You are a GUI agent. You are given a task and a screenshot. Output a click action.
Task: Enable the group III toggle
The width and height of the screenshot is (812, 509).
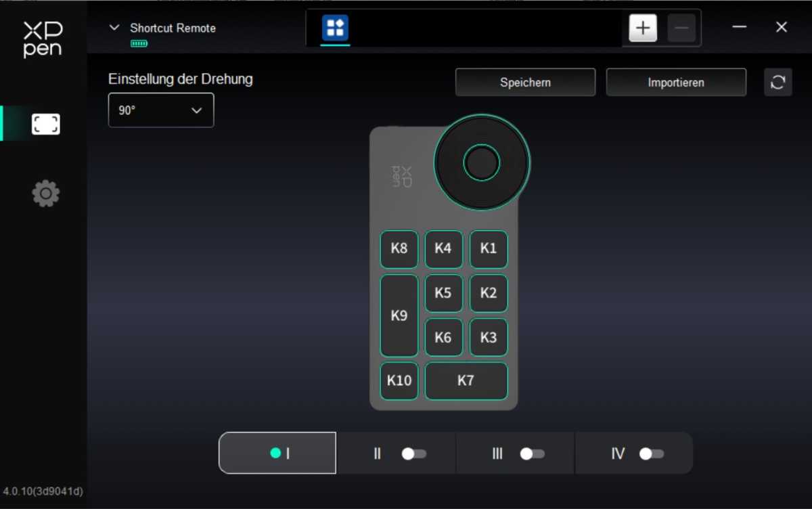pyautogui.click(x=532, y=453)
